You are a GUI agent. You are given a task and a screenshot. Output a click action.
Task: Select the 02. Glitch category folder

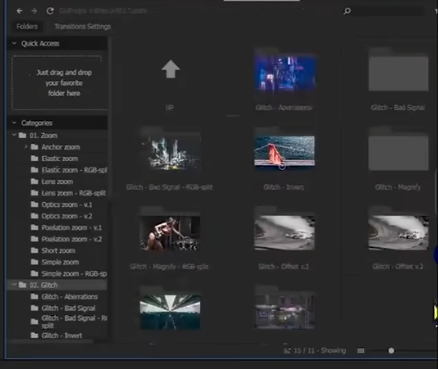[43, 285]
